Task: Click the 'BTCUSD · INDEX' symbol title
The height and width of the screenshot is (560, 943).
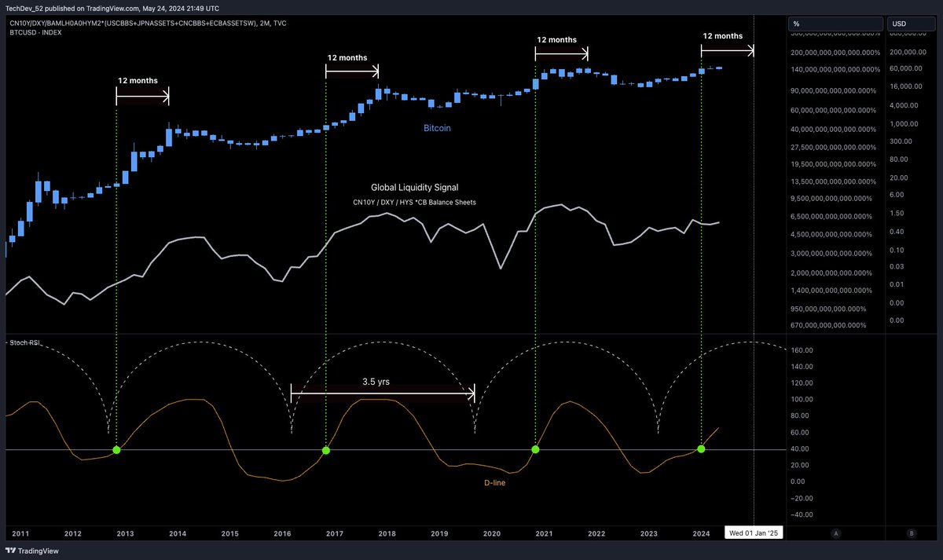Action: 36,34
